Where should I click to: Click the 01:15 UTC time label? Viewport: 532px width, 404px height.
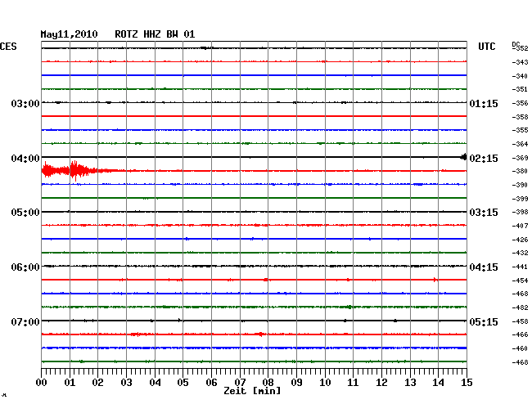pos(484,104)
